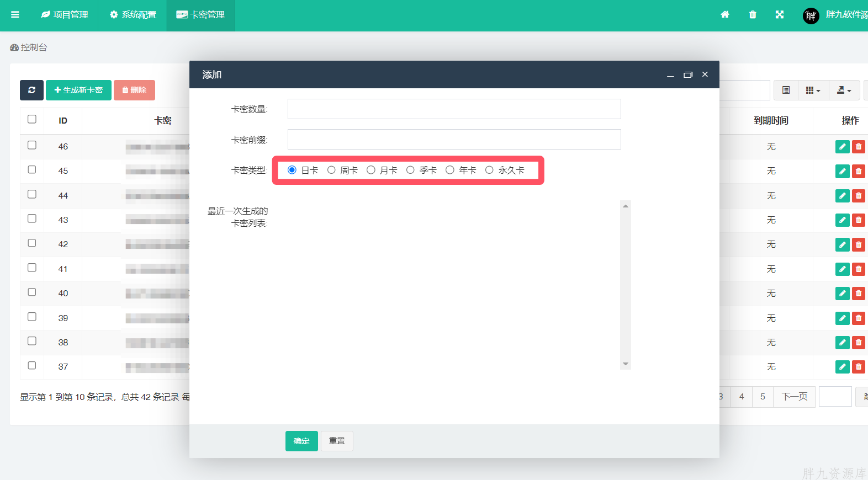Select the 永久卡 card type radio
Screen dimensions: 868x480
pyautogui.click(x=489, y=170)
